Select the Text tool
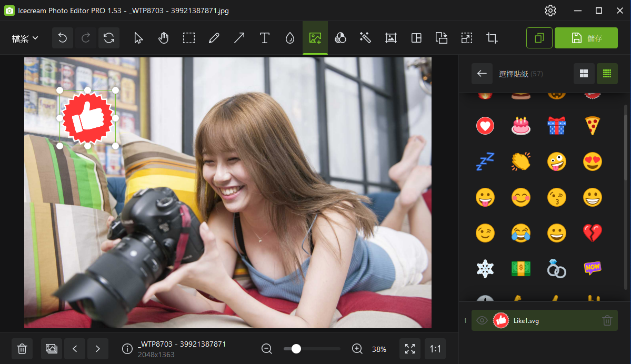 coord(264,38)
